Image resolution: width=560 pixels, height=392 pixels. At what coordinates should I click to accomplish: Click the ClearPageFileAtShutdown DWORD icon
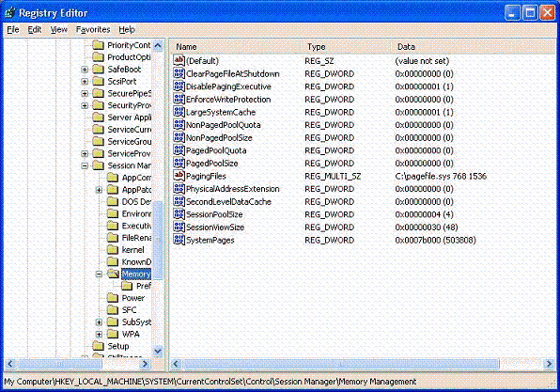(x=179, y=73)
